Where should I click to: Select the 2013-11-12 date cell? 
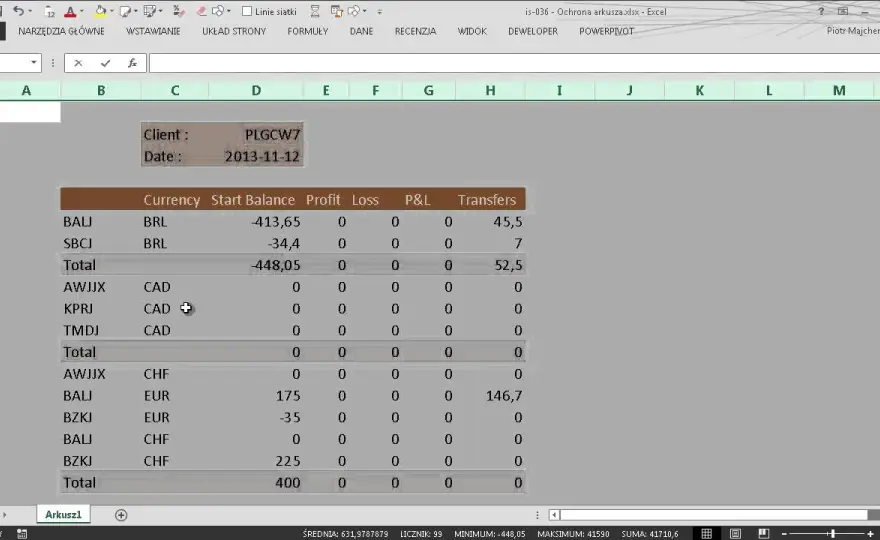pyautogui.click(x=256, y=156)
